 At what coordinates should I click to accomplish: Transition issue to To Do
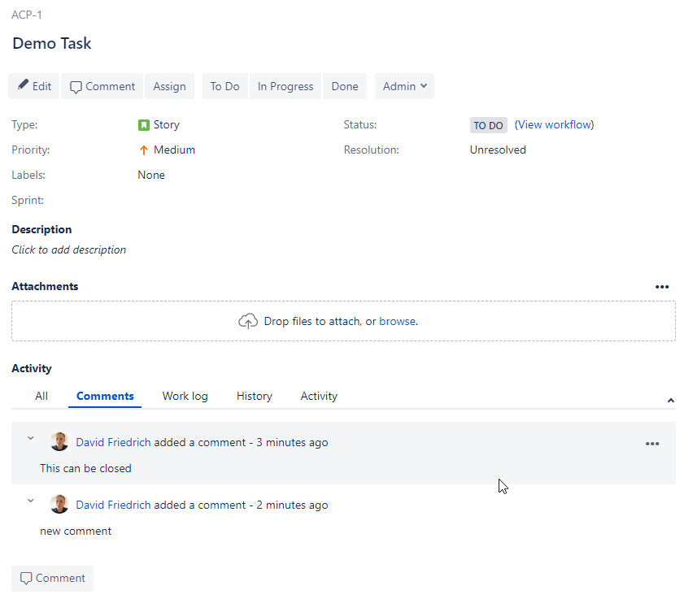[x=224, y=86]
